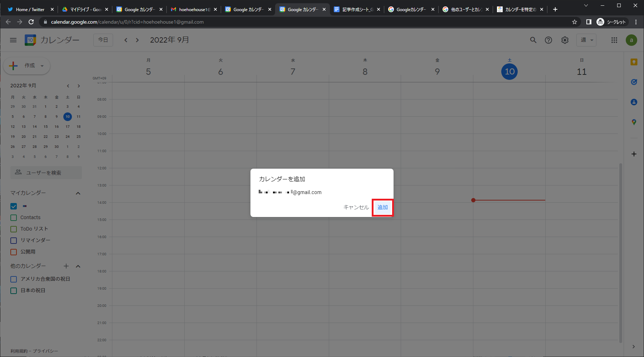This screenshot has width=644, height=357.
Task: Click キャンセル in the dialog
Action: point(356,207)
